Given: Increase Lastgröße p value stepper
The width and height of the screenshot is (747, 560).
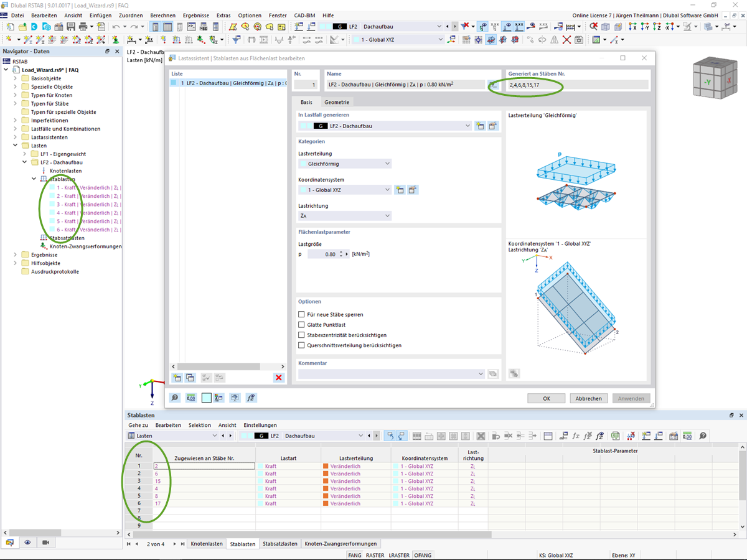Looking at the screenshot, I should click(x=341, y=252).
